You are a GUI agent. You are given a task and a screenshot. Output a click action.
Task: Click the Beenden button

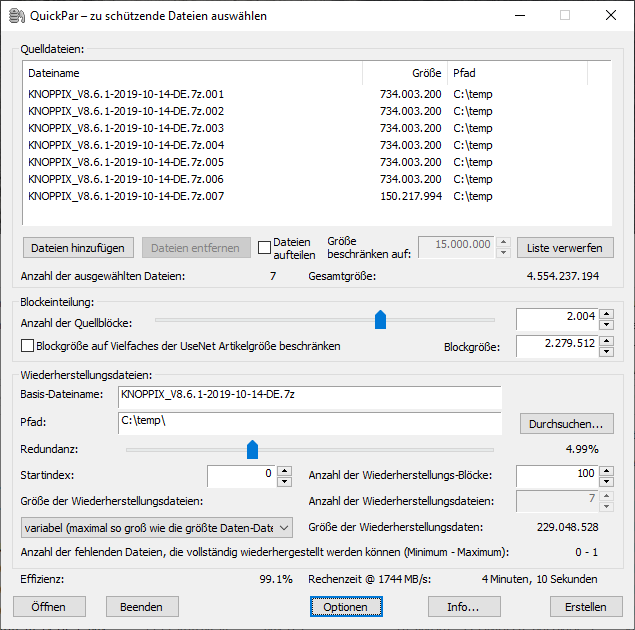pyautogui.click(x=142, y=607)
